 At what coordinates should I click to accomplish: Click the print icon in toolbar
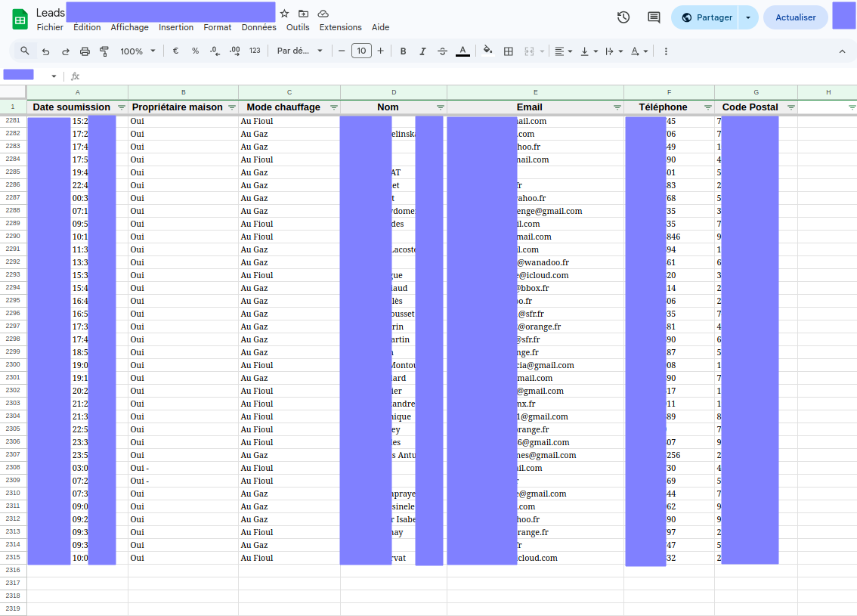click(x=85, y=51)
